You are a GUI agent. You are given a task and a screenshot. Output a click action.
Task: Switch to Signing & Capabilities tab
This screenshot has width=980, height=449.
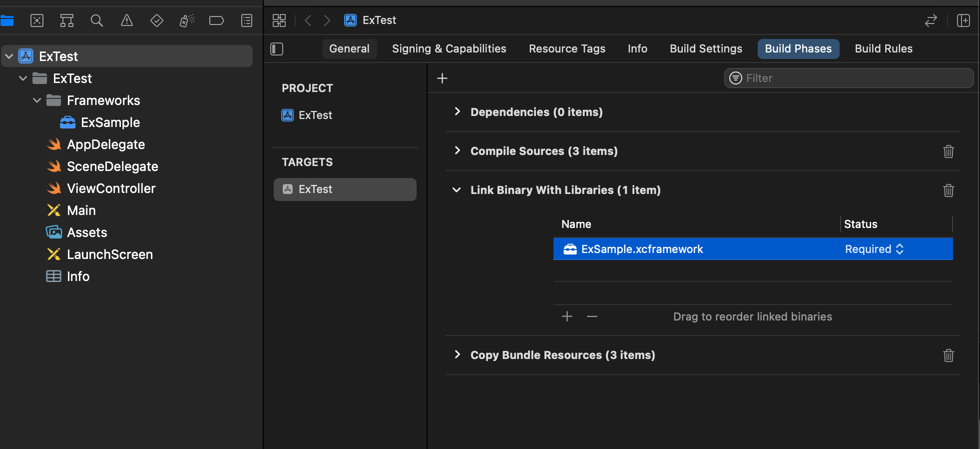pyautogui.click(x=449, y=49)
